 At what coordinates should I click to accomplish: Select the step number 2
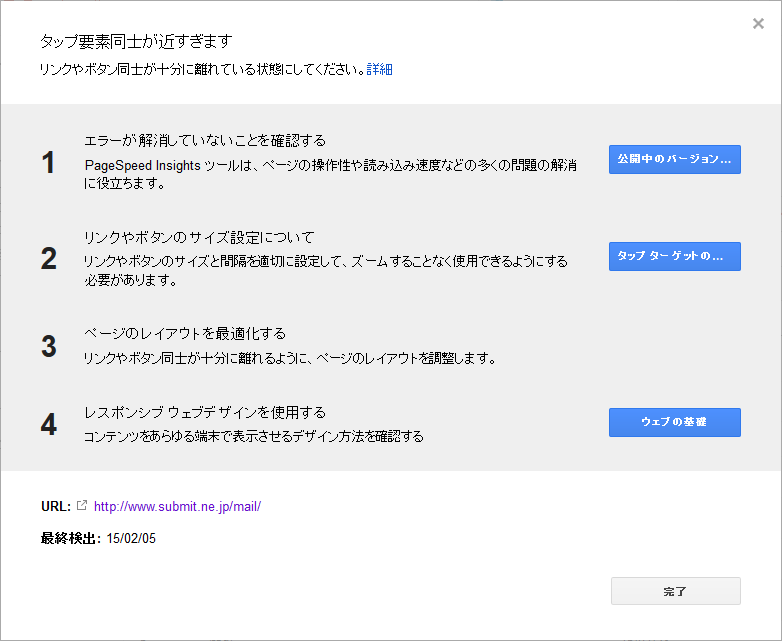click(48, 258)
